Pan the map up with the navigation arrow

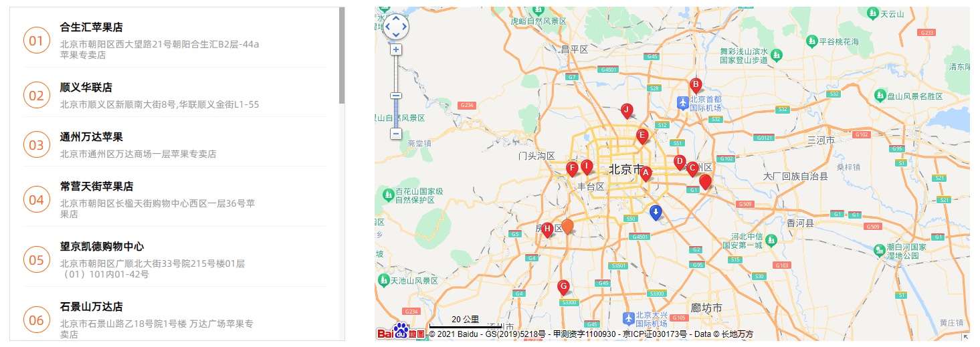[x=396, y=19]
